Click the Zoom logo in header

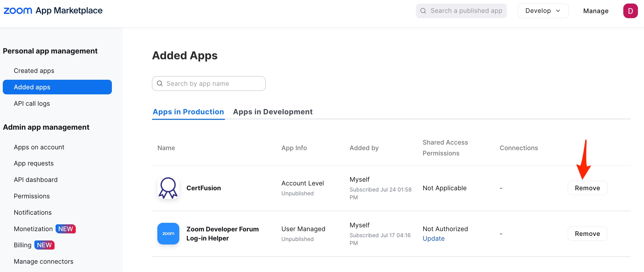[x=18, y=11]
